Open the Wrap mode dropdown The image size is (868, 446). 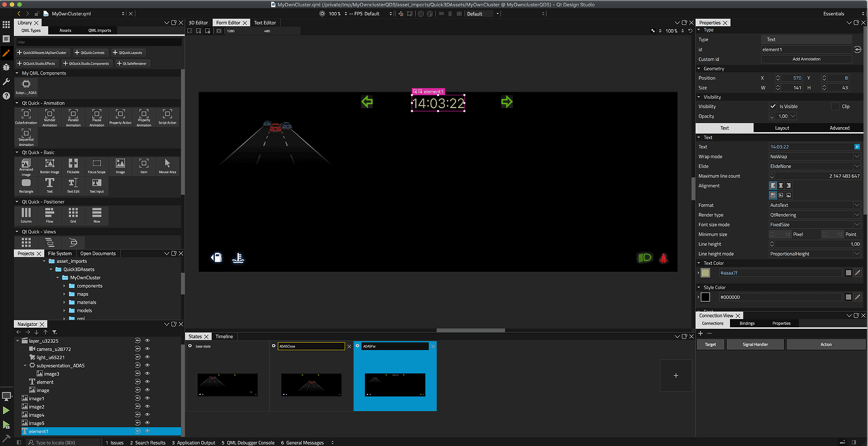tap(815, 157)
